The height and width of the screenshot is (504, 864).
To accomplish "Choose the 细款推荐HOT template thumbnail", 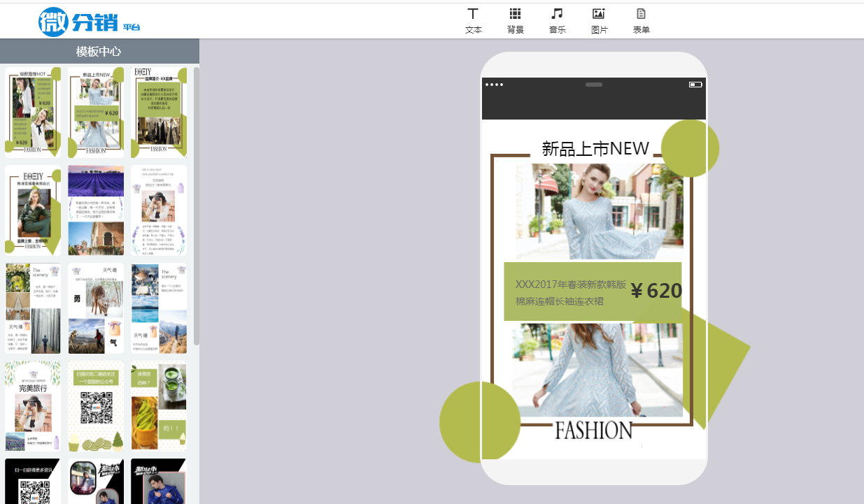I will tap(33, 113).
